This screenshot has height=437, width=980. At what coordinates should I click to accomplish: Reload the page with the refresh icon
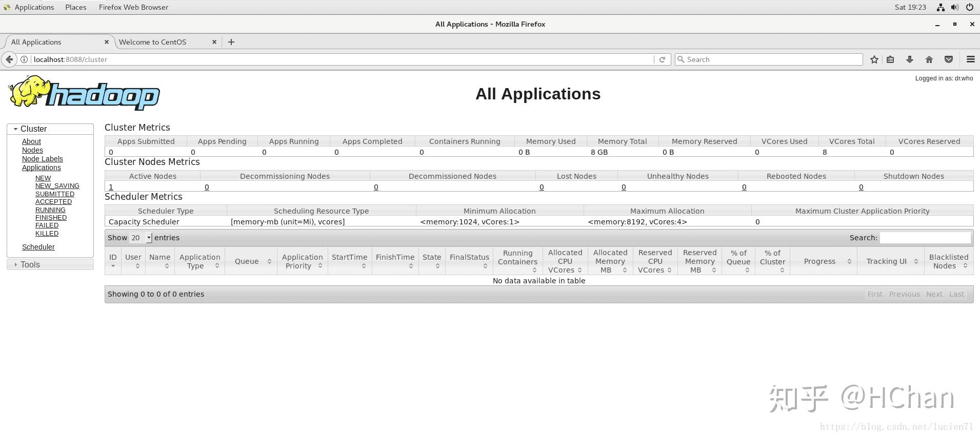click(662, 59)
